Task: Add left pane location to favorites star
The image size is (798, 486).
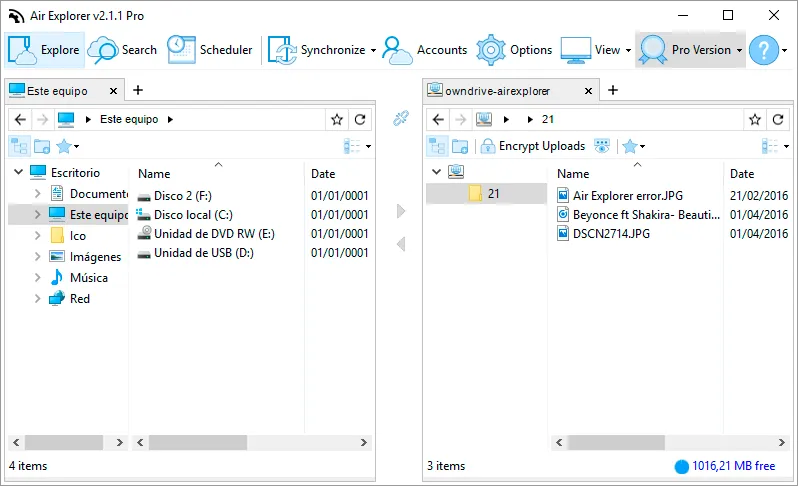Action: click(337, 120)
